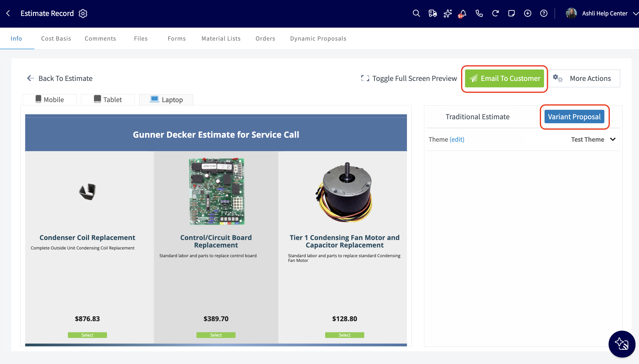Click the Theme (edit) link
The height and width of the screenshot is (364, 639).
[x=457, y=139]
